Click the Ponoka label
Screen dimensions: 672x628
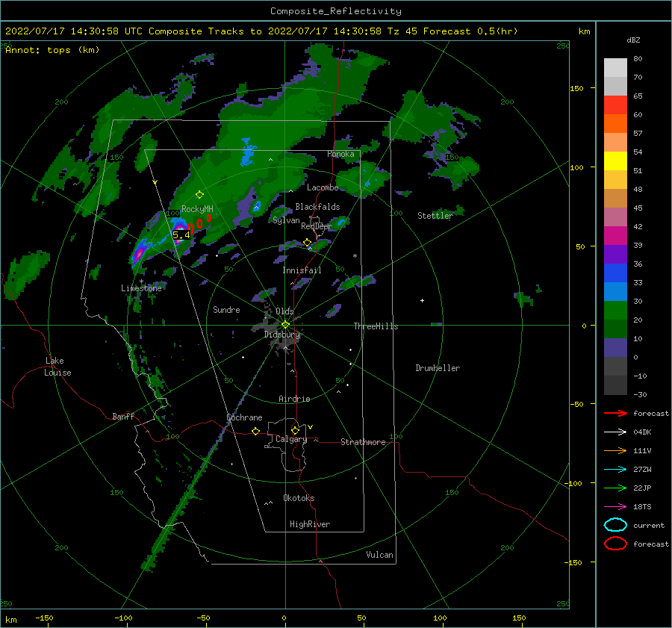(x=340, y=154)
